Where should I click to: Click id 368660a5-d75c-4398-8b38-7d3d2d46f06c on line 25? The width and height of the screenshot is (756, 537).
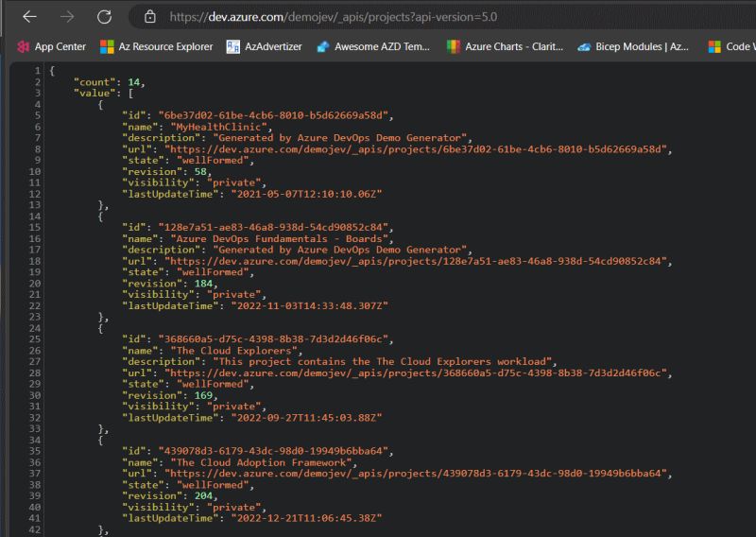[x=273, y=339]
